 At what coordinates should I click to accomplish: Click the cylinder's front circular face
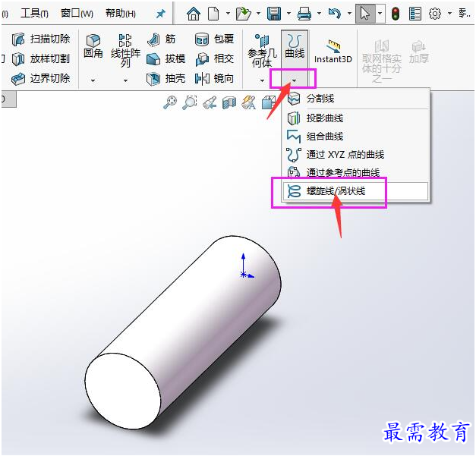point(123,392)
